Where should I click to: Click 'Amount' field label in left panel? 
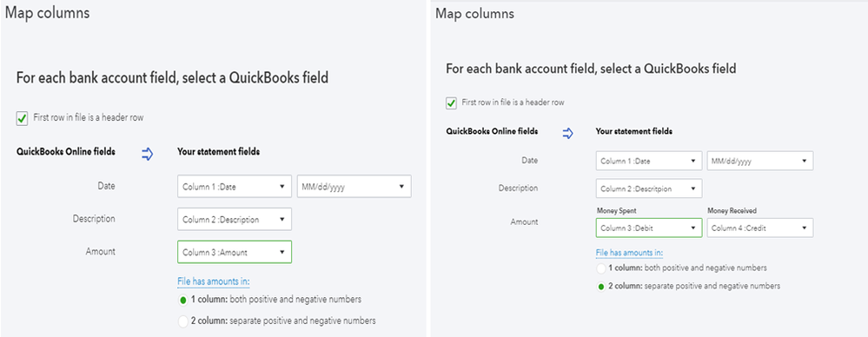click(x=100, y=251)
